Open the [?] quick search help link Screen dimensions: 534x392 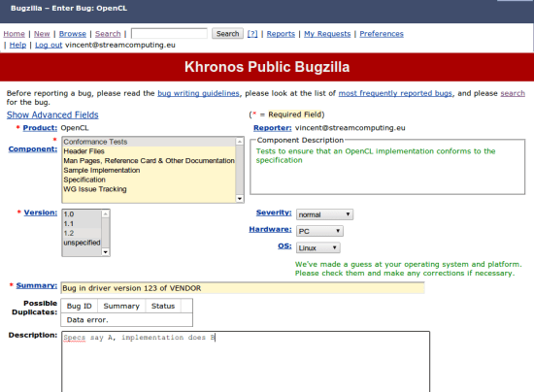pos(252,34)
